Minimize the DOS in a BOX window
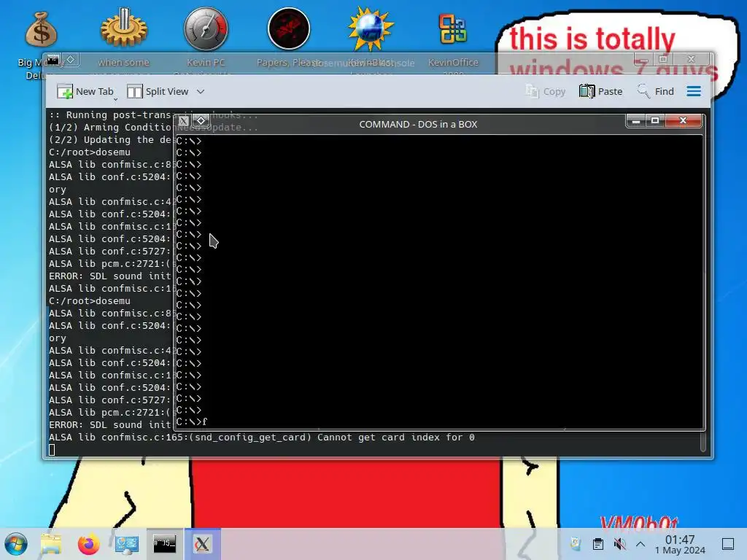 pyautogui.click(x=635, y=121)
